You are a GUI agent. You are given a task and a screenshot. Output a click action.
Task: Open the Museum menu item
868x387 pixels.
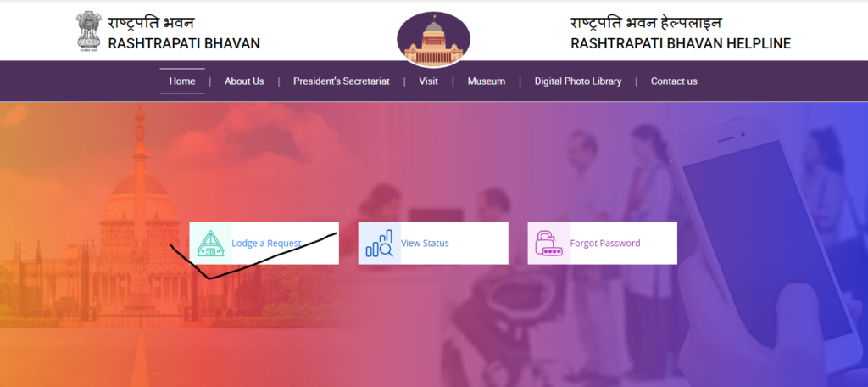pos(486,81)
